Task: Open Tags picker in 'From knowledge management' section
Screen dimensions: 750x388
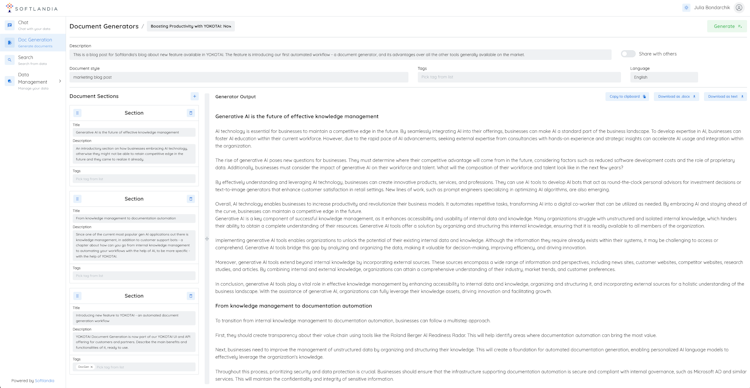Action: coord(134,276)
